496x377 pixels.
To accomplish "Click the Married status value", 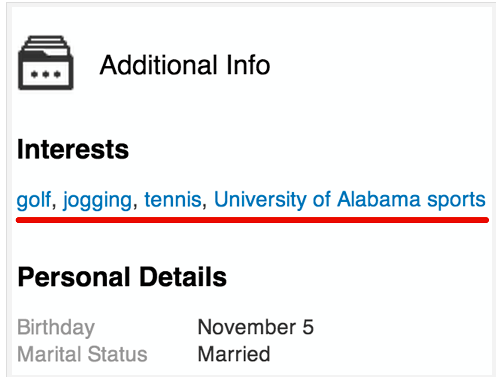I will pos(234,354).
